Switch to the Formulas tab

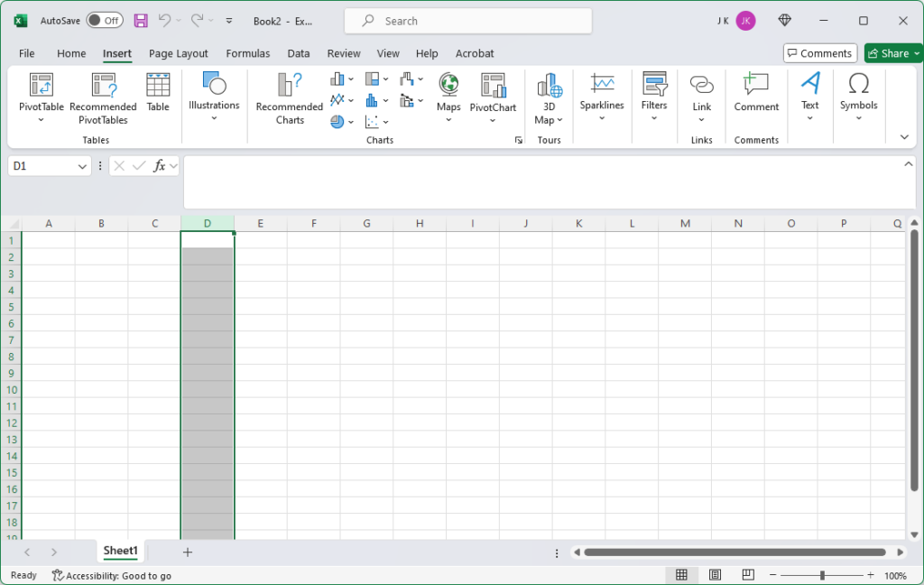(247, 53)
